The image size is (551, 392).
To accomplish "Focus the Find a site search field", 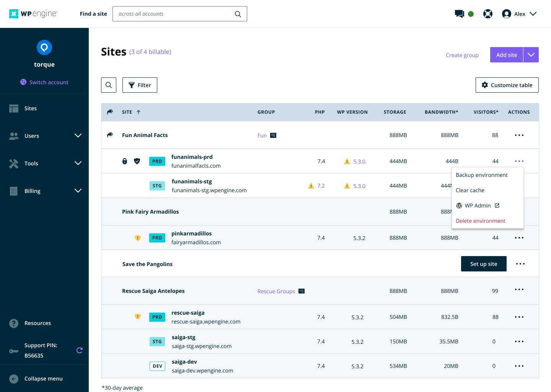I will click(x=180, y=14).
